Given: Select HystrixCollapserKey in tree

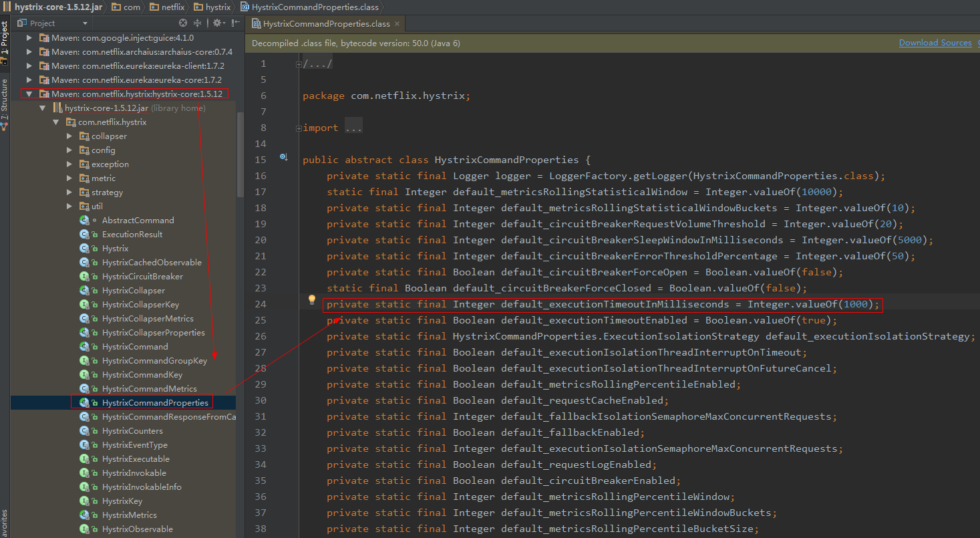Looking at the screenshot, I should [x=140, y=305].
